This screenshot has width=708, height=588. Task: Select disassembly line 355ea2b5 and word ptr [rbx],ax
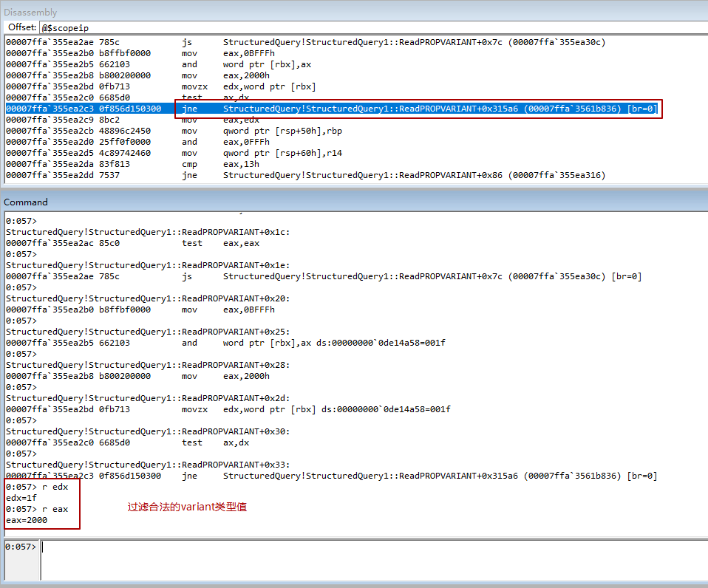(x=158, y=64)
